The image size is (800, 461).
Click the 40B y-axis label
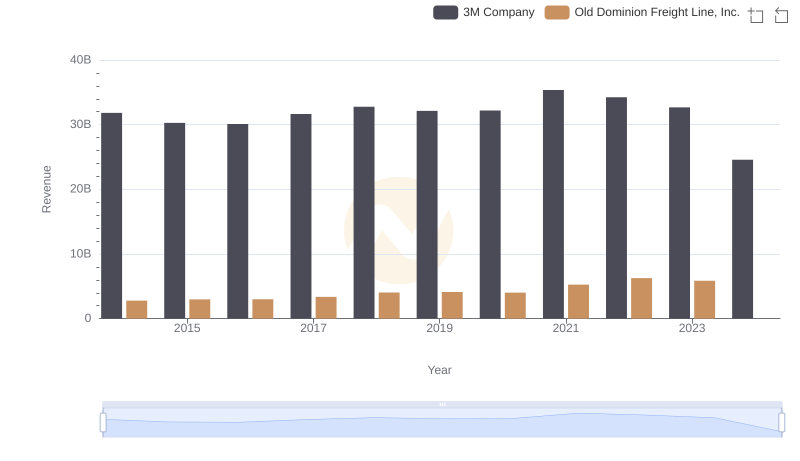click(x=81, y=60)
